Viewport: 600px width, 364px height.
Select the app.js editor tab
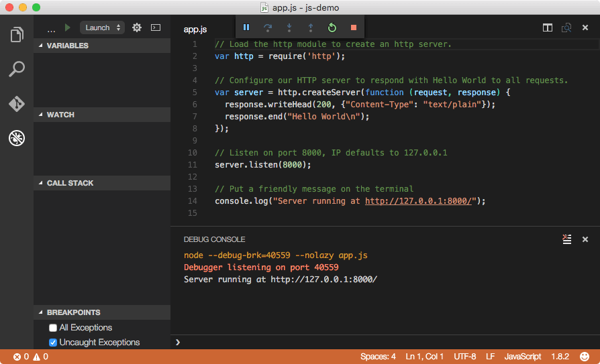pyautogui.click(x=195, y=29)
